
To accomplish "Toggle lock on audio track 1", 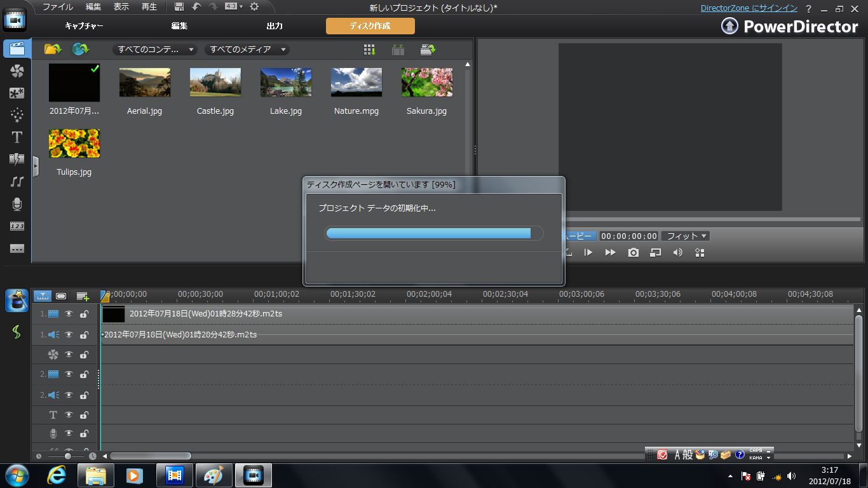I will (x=84, y=335).
